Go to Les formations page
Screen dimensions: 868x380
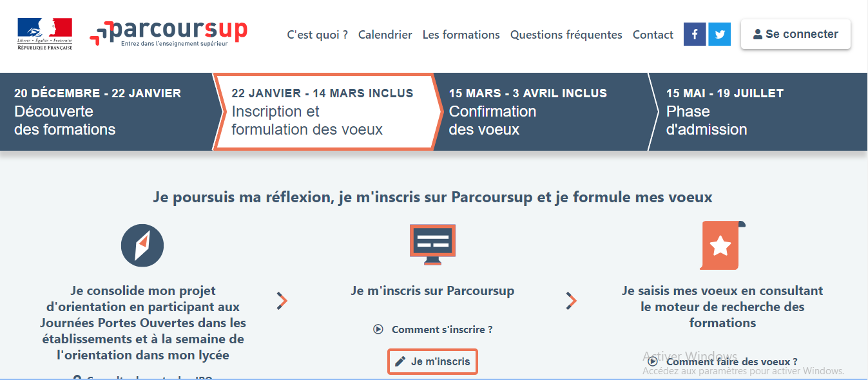pyautogui.click(x=461, y=35)
